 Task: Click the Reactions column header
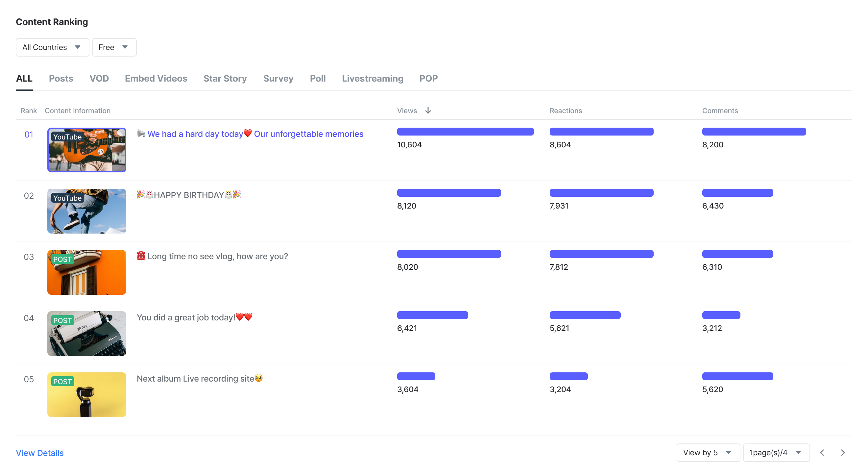point(566,111)
